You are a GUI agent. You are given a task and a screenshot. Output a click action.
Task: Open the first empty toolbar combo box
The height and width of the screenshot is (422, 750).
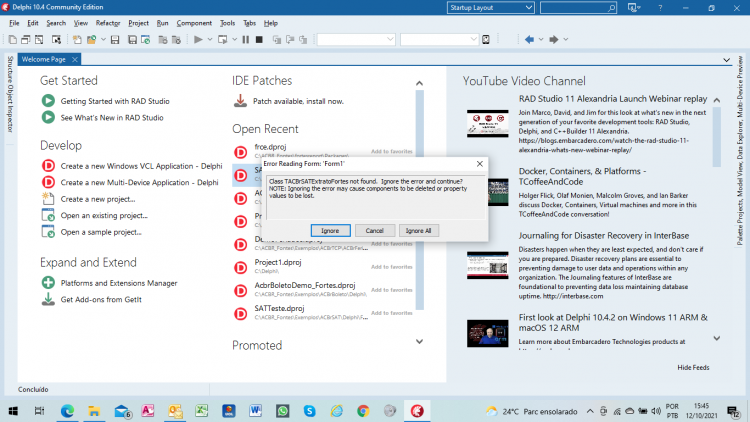(x=356, y=39)
